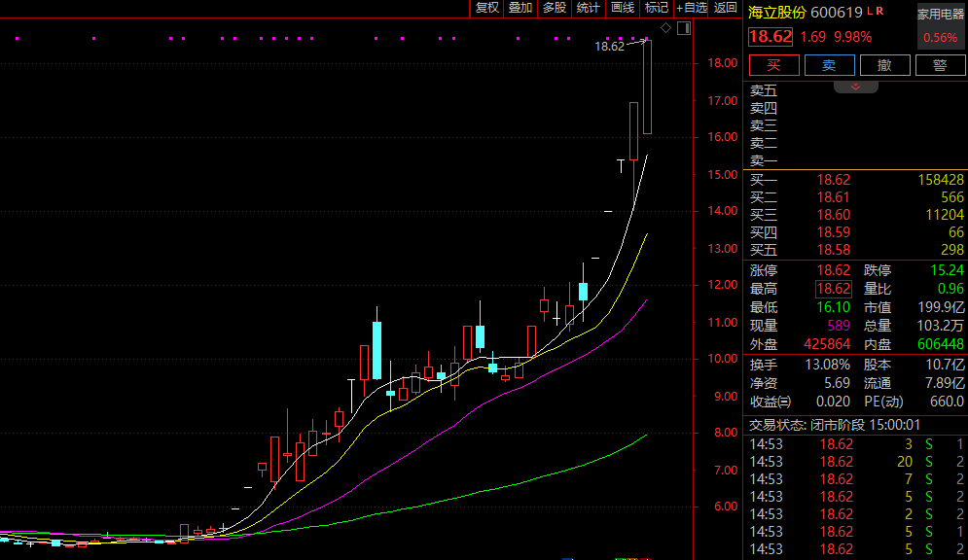Select 买三 bid price 18.60

(x=834, y=215)
